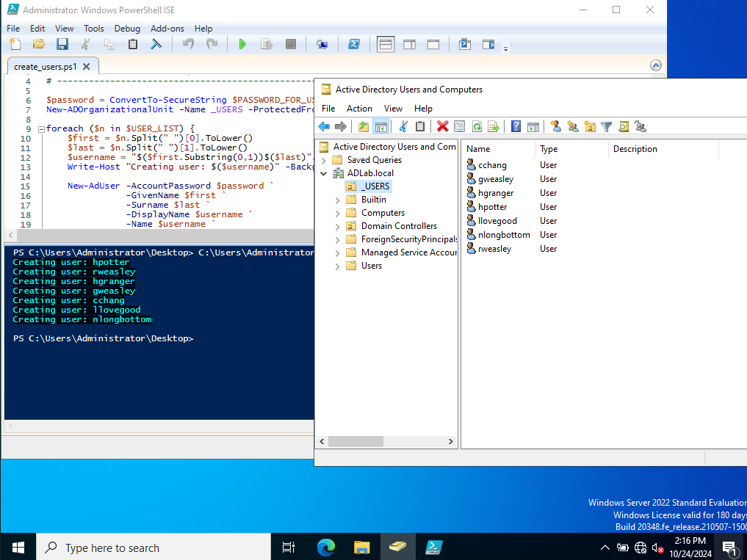Open the Debug menu in PowerShell ISE
The height and width of the screenshot is (560, 747).
click(127, 29)
